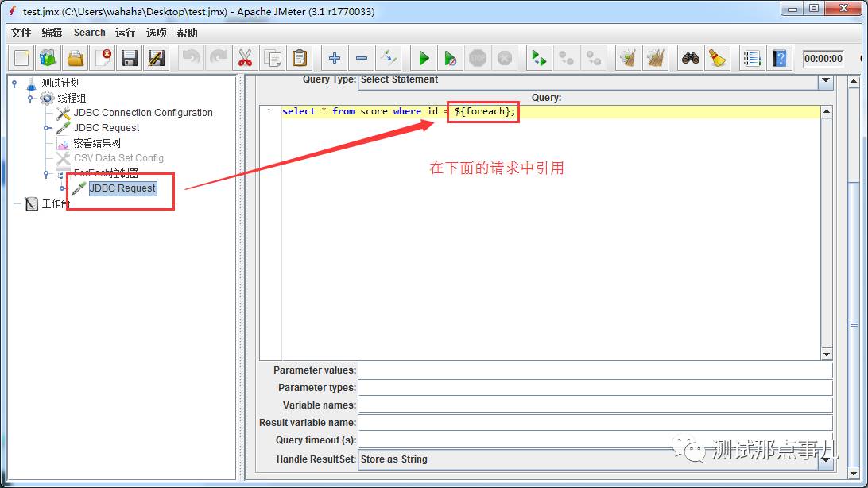Open the 运行 menu
868x488 pixels.
coord(125,33)
